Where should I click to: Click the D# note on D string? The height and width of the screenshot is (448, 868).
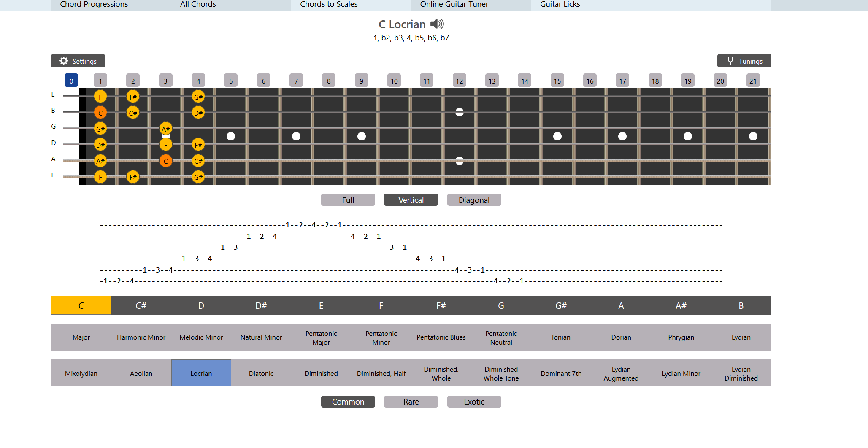pos(100,145)
